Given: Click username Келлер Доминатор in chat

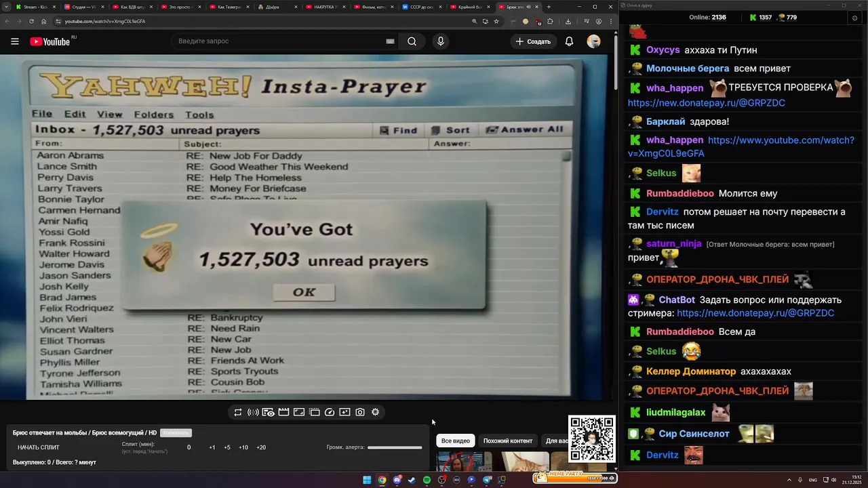Looking at the screenshot, I should [691, 371].
